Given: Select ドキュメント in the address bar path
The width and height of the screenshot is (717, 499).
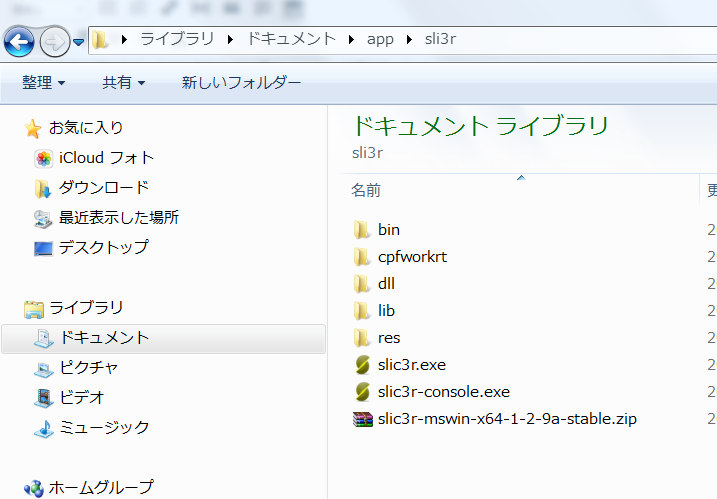Looking at the screenshot, I should point(292,39).
